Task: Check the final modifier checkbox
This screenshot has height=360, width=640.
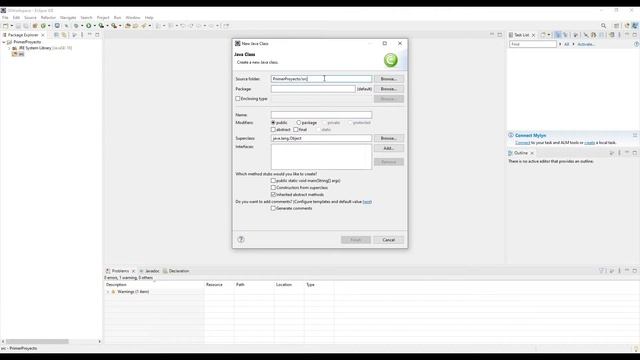Action: (x=296, y=129)
